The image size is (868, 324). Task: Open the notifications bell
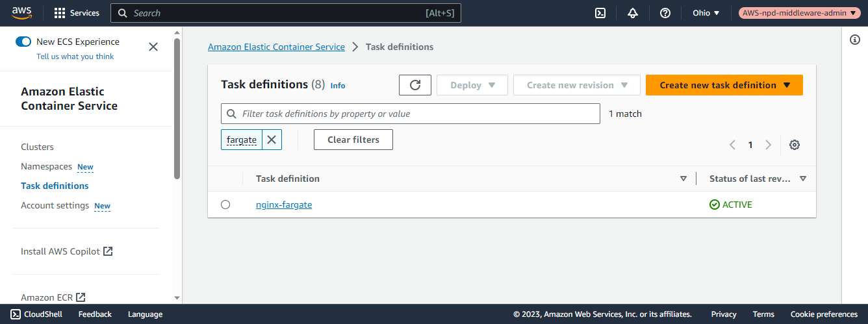click(633, 13)
